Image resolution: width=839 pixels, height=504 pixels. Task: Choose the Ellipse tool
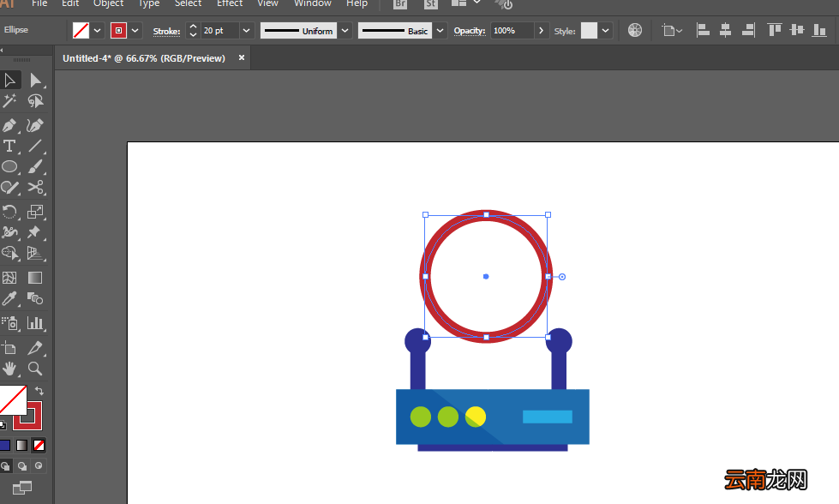tap(9, 167)
